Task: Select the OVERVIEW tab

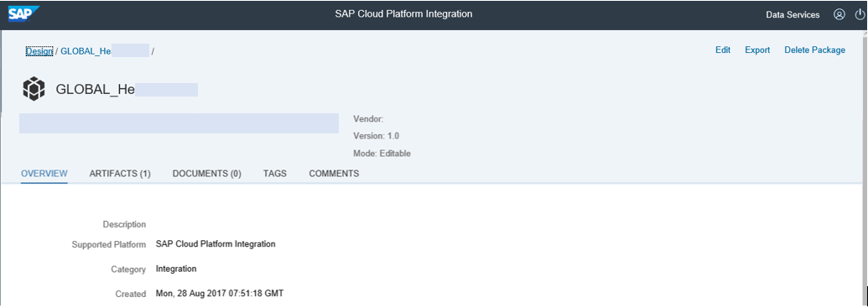Action: click(44, 174)
